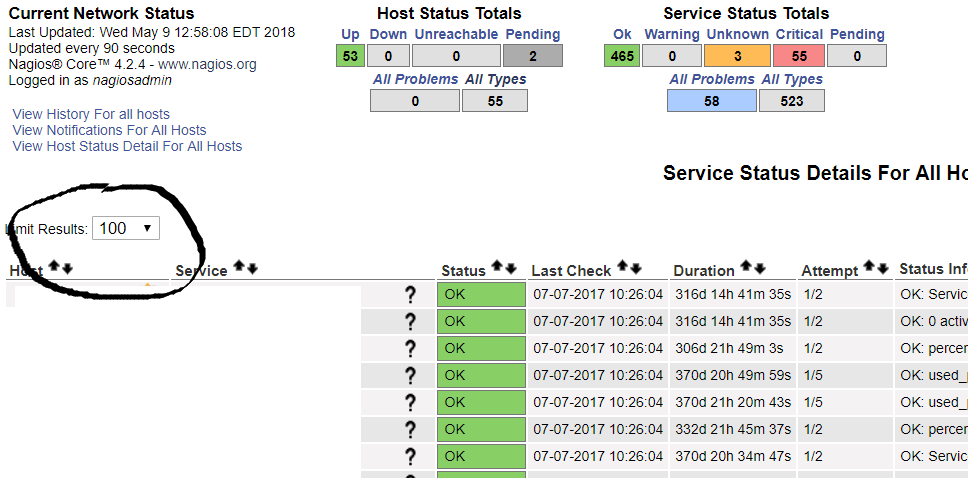The height and width of the screenshot is (478, 968).
Task: Sort Service column in descending order
Action: pyautogui.click(x=253, y=268)
